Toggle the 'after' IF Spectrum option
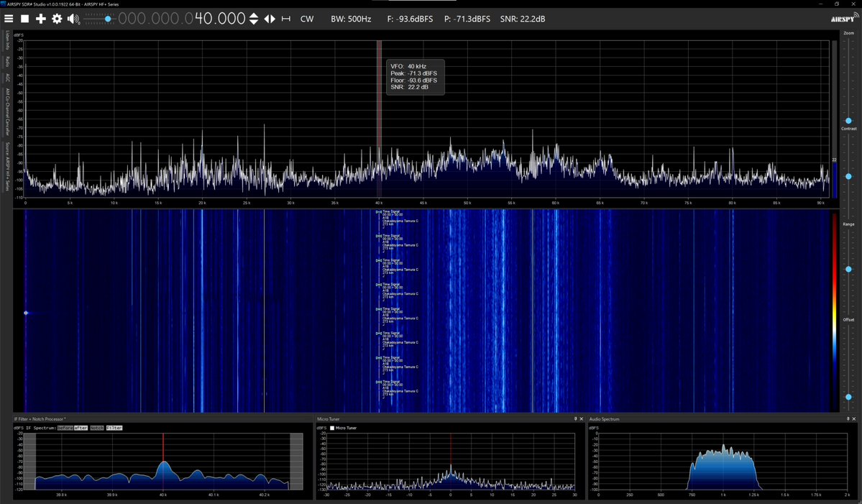The height and width of the screenshot is (504, 862). click(81, 428)
